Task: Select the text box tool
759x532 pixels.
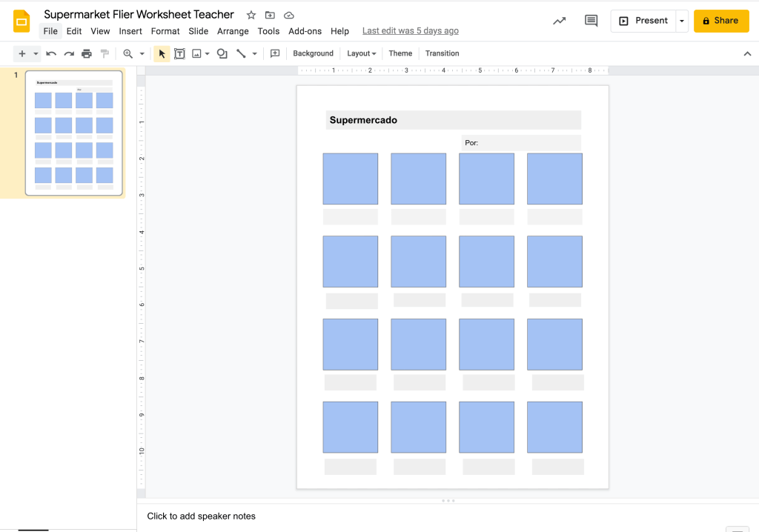Action: (x=179, y=53)
